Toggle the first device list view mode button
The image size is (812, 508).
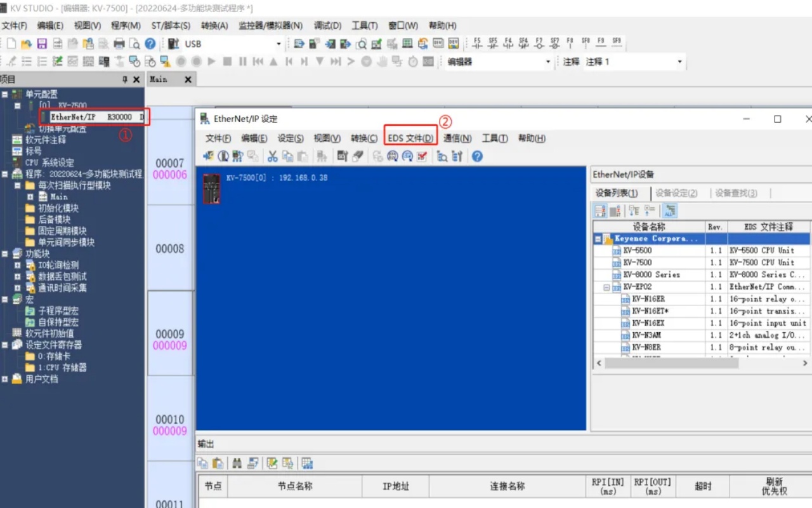599,211
